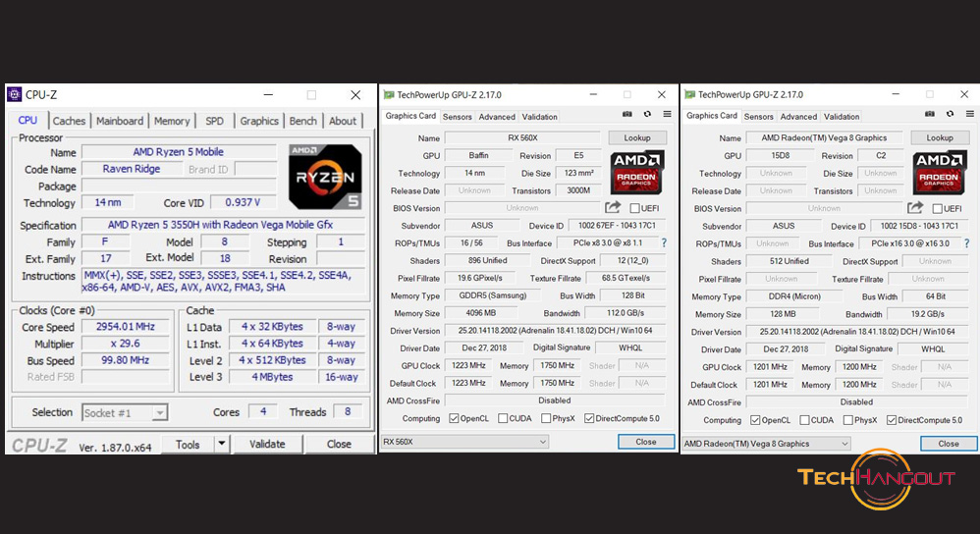Switch to the SPD tab in CPU-Z
The width and height of the screenshot is (980, 534).
(214, 121)
